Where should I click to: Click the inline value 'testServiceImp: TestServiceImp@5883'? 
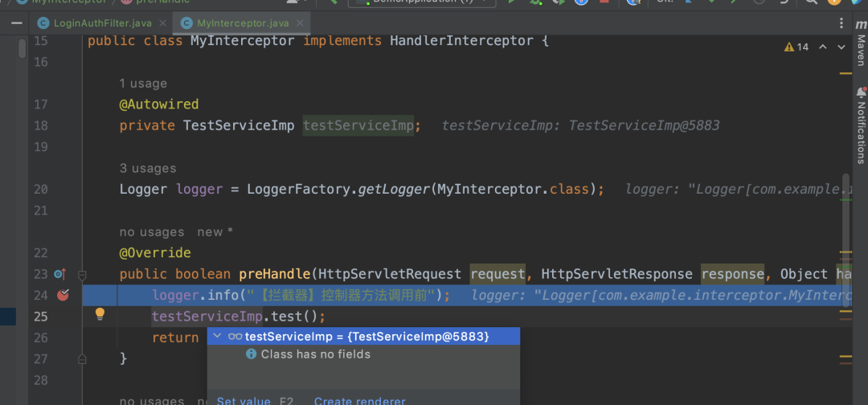tap(581, 125)
